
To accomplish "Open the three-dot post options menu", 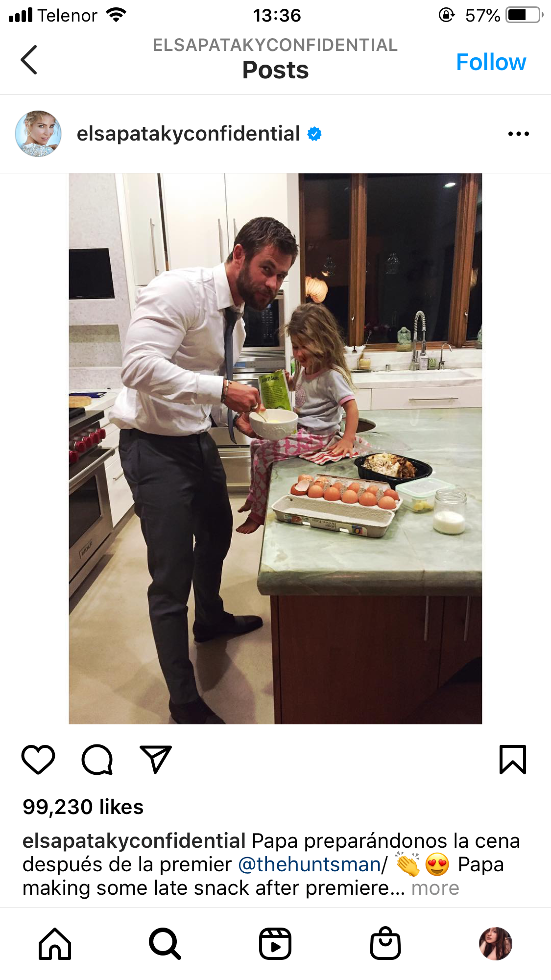I will (x=518, y=134).
